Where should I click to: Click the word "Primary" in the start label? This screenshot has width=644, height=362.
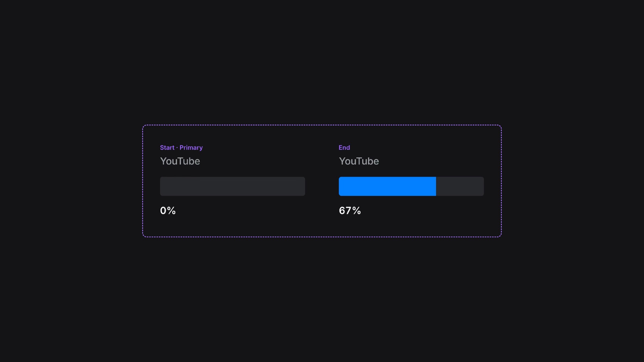point(191,148)
